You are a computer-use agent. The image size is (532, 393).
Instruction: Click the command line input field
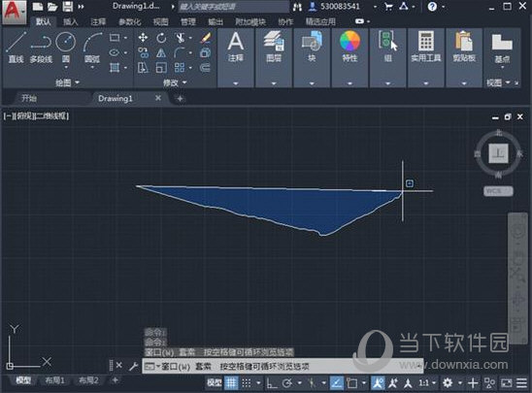tap(283, 366)
